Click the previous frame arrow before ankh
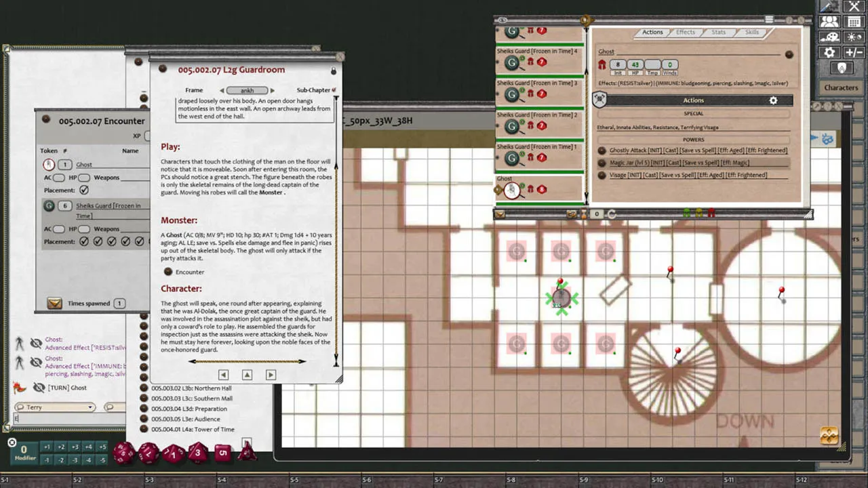868x488 pixels. click(221, 90)
